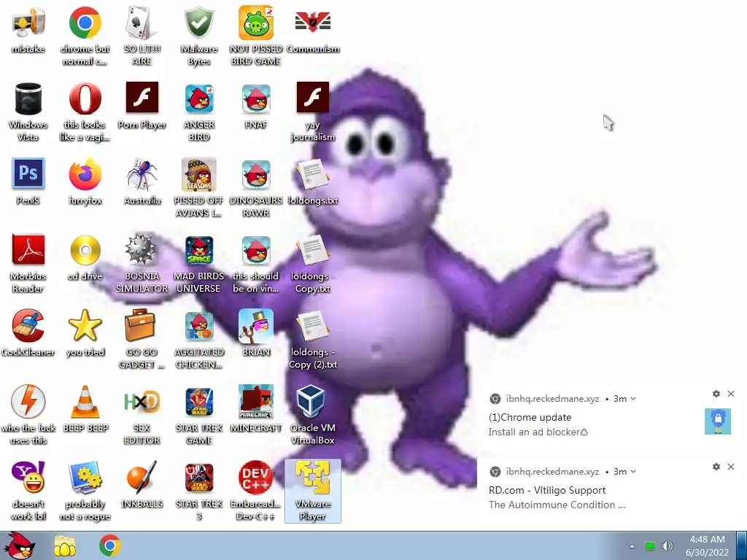Open 'loldongs - Copy.txt' file
Viewport: 747px width, 560px height.
coord(313,263)
